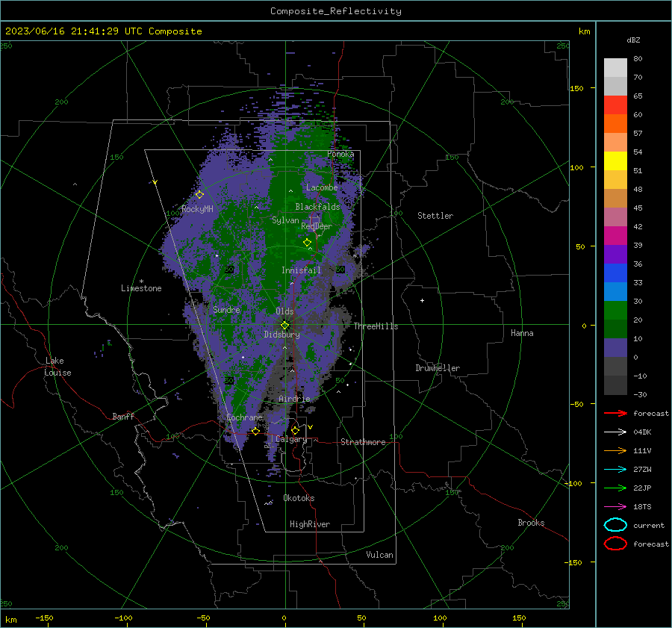
Task: Click the Limestone label on map
Action: tap(141, 288)
